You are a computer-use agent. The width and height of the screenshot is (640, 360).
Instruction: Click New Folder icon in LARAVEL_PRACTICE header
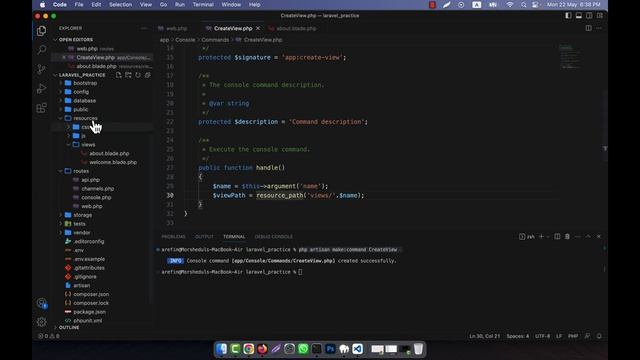(128, 75)
